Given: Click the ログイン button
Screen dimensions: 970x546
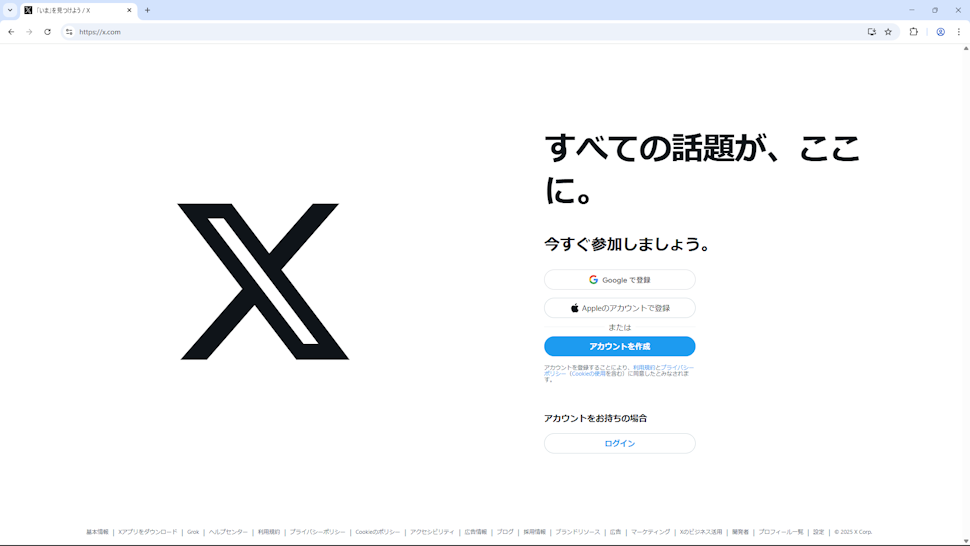Looking at the screenshot, I should click(x=620, y=443).
